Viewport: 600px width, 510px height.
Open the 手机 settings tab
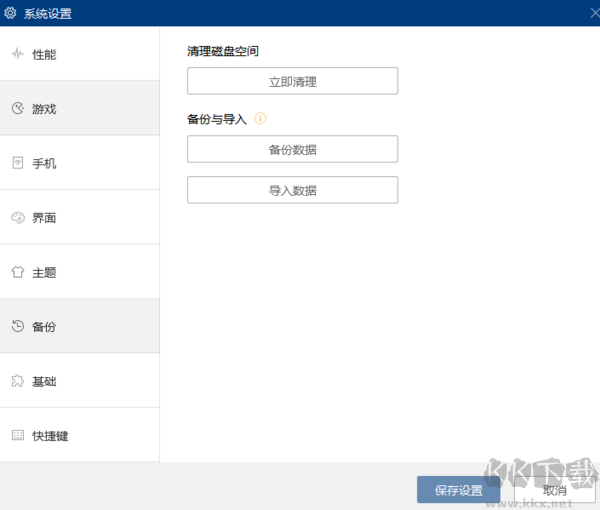pyautogui.click(x=80, y=163)
